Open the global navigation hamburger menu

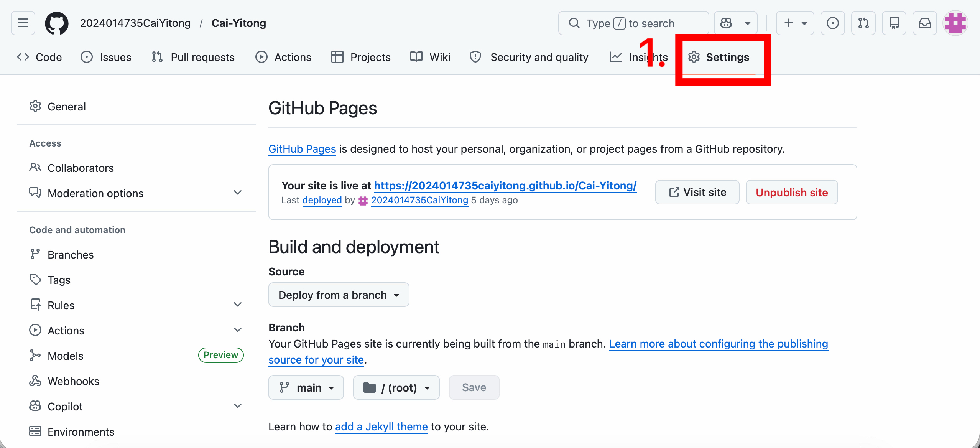coord(23,23)
